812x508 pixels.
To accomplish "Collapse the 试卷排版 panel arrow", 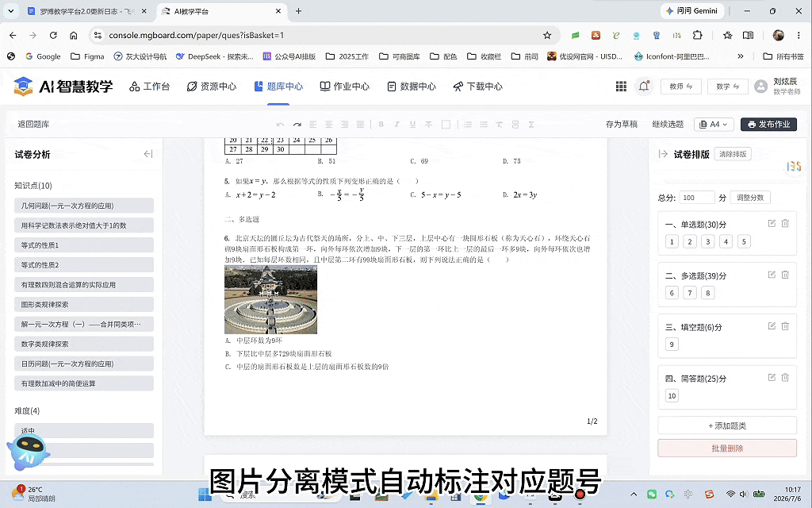I will pos(663,154).
